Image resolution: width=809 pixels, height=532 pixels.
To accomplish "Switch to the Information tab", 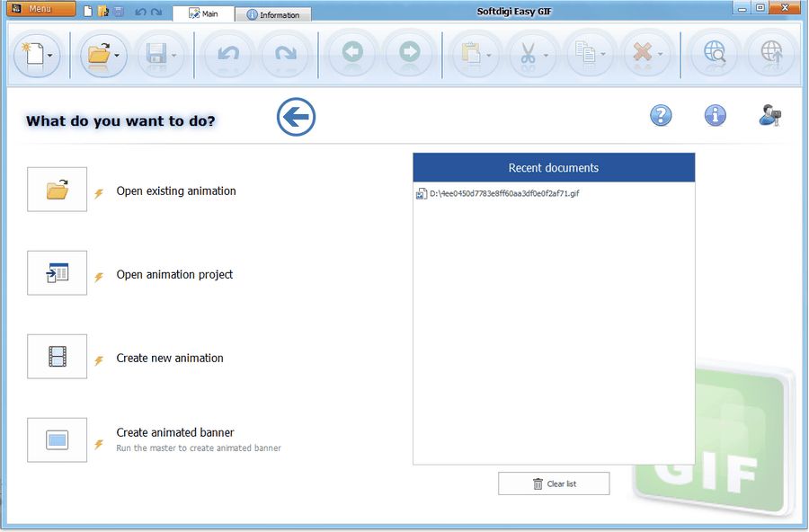I will [273, 14].
